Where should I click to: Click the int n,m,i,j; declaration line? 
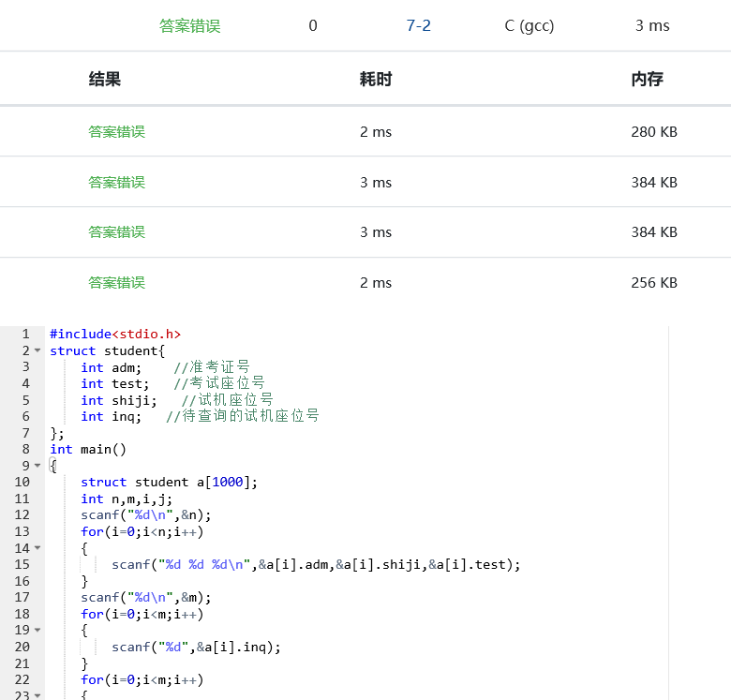pos(127,499)
